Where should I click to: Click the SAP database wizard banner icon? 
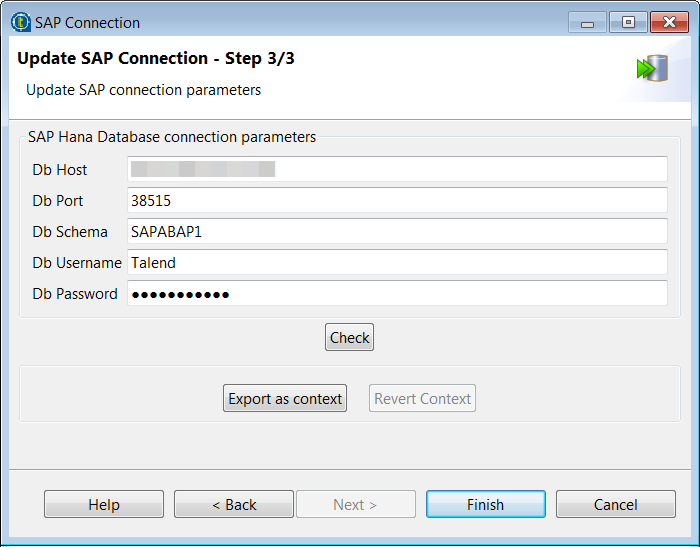pyautogui.click(x=651, y=69)
